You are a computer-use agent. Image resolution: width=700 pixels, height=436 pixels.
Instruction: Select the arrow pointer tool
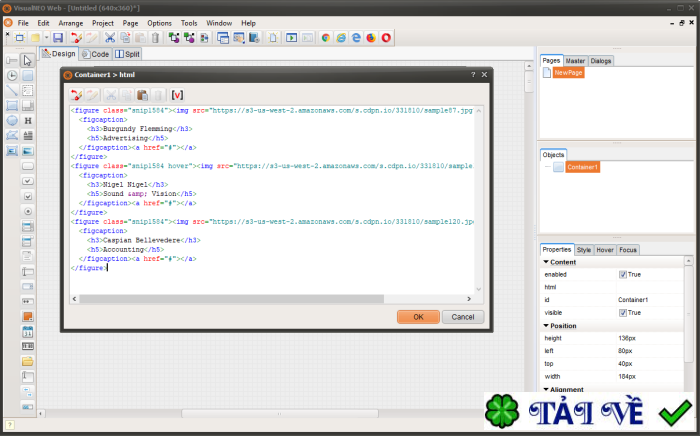[28, 60]
